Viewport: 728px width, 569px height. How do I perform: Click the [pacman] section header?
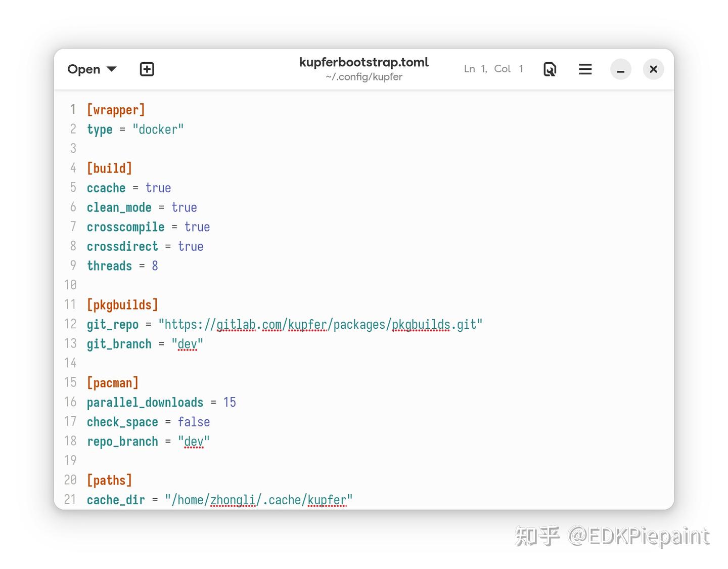(113, 383)
